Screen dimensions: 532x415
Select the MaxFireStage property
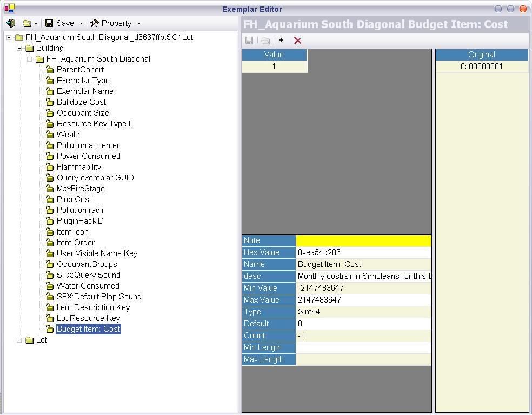pyautogui.click(x=81, y=189)
